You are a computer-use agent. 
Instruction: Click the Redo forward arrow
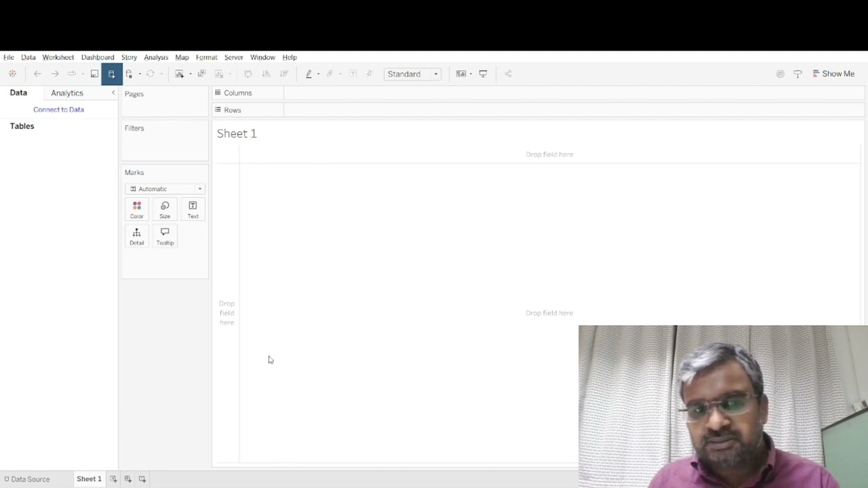point(55,74)
